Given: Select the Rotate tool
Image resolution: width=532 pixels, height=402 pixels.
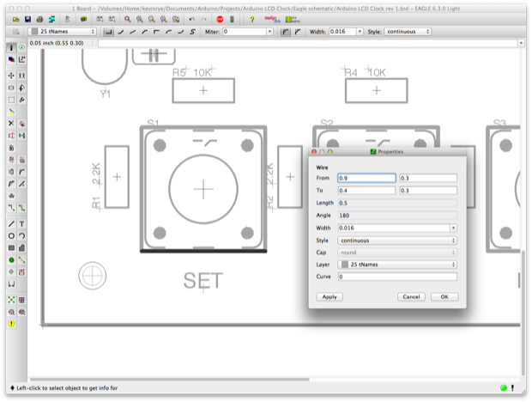Looking at the screenshot, I should (x=22, y=88).
